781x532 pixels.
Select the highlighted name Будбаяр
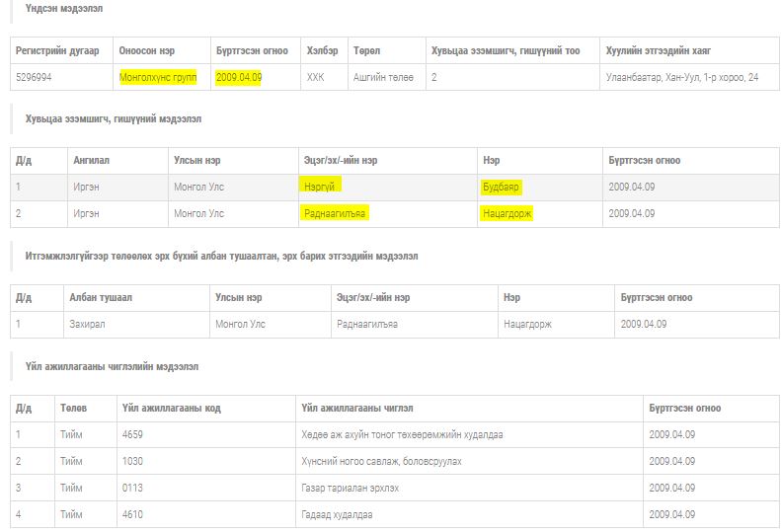click(x=501, y=187)
